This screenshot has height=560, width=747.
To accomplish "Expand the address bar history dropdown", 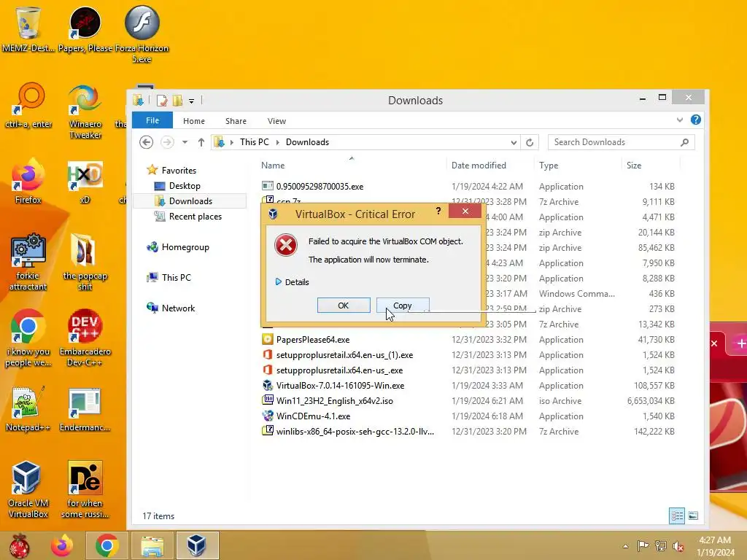I will [514, 142].
